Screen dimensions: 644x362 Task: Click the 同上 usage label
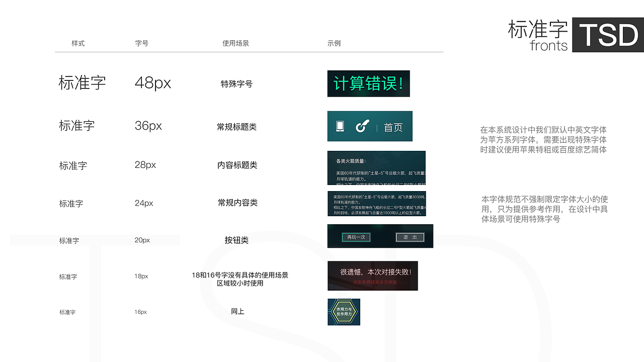tap(237, 312)
